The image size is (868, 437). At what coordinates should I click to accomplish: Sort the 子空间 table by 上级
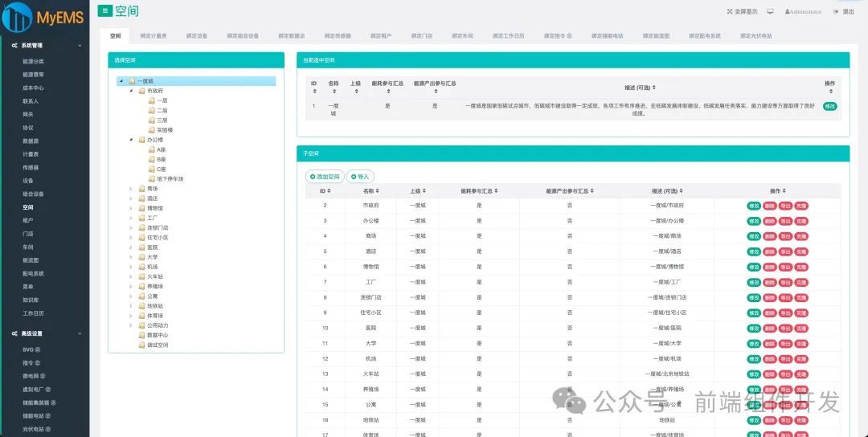click(x=424, y=191)
